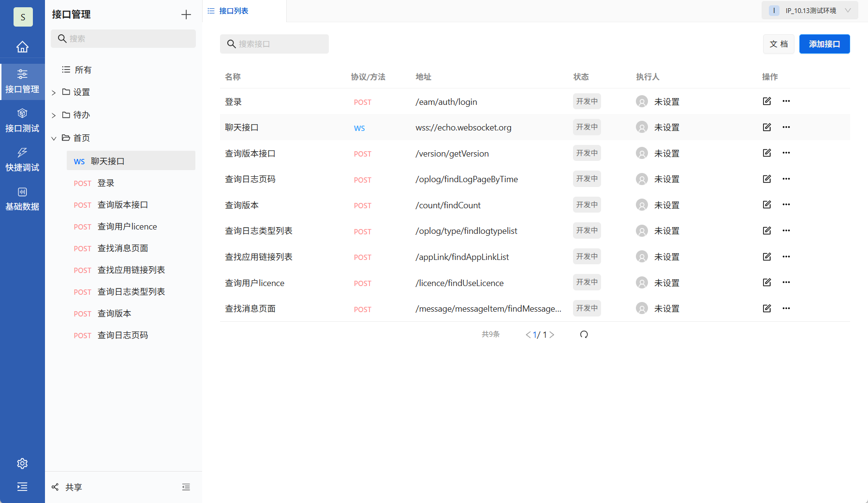Image resolution: width=868 pixels, height=503 pixels.
Task: Open 快捷调试 in the left navigation
Action: tap(22, 160)
